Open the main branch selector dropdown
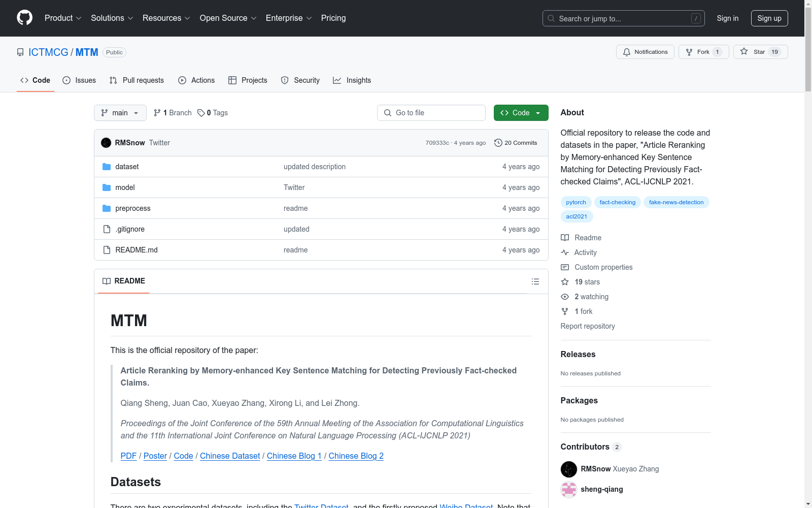Screen dimensions: 812x508 (120, 113)
